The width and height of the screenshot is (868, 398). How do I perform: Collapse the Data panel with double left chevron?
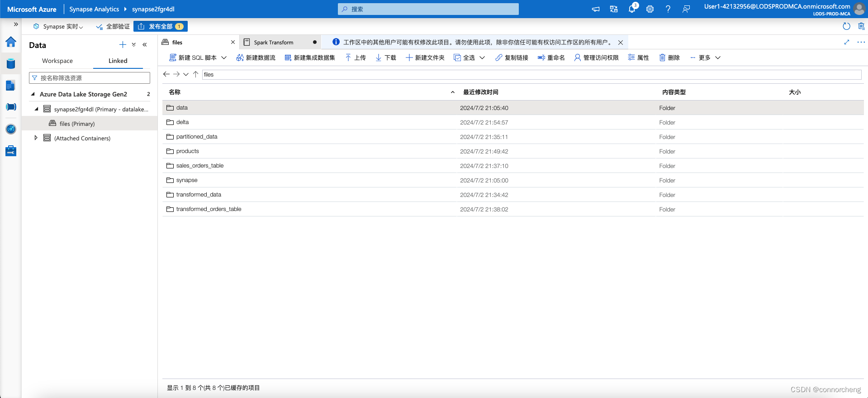[145, 44]
